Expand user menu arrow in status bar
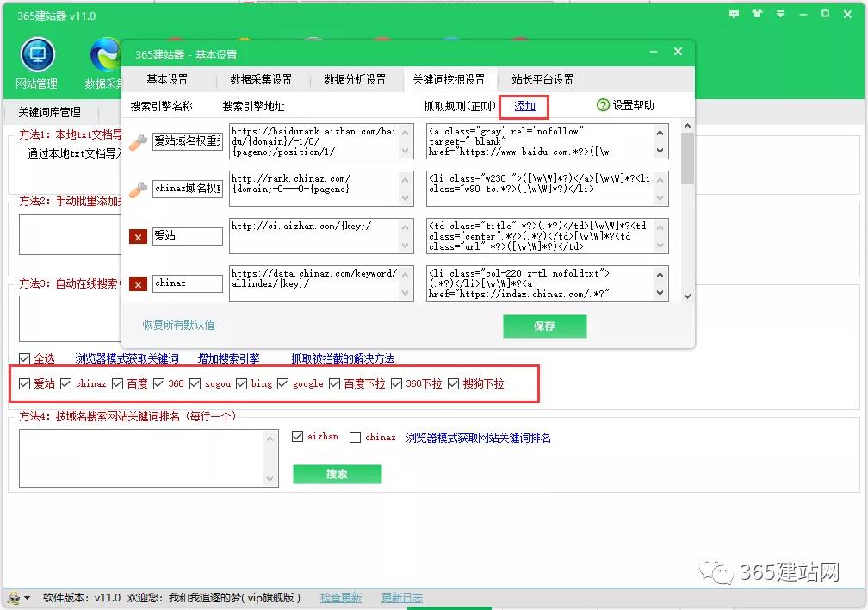Image resolution: width=868 pixels, height=610 pixels. point(28,598)
